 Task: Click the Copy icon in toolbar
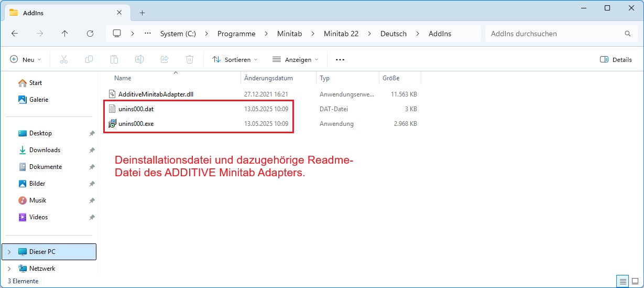[x=89, y=59]
